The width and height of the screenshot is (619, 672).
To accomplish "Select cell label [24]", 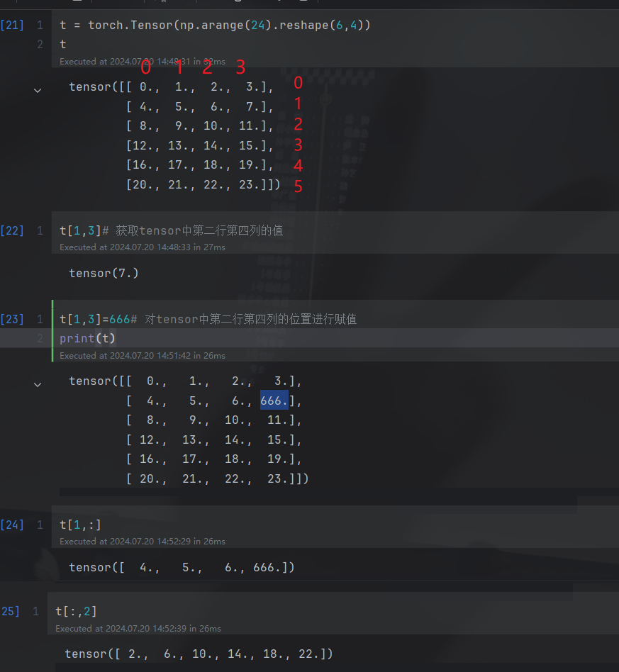I will [12, 525].
